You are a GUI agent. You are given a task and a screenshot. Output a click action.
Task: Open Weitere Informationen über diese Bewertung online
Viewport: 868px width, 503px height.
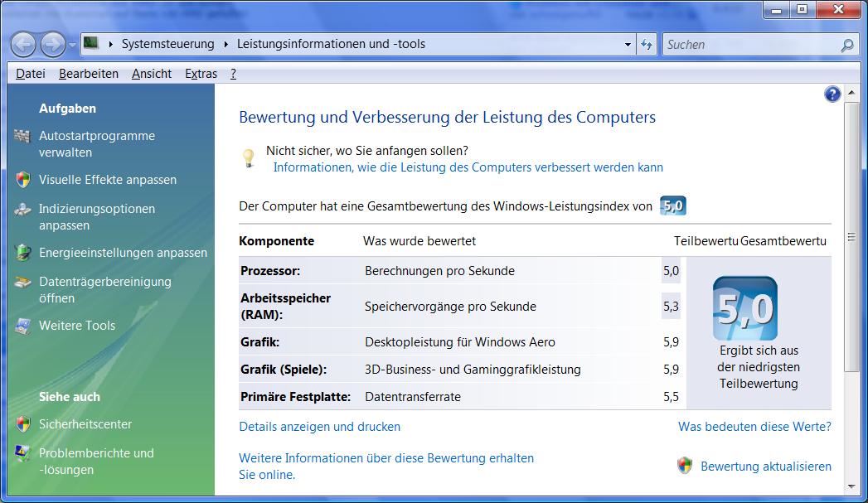(386, 467)
